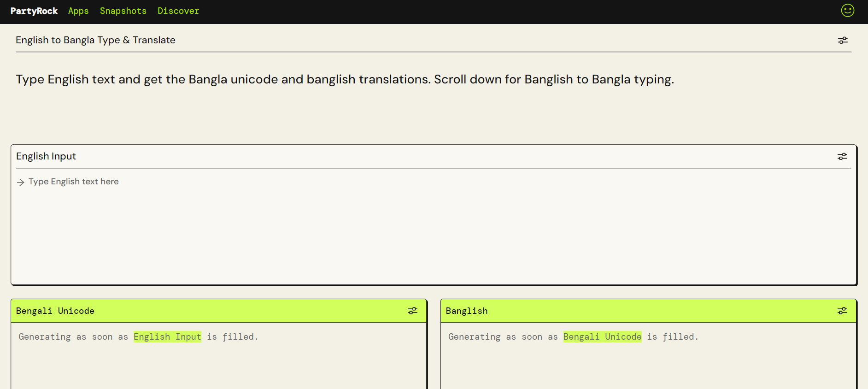Screen dimensions: 868x389
Task: Select the app title English to Bangla Type & Translate
Action: (95, 40)
